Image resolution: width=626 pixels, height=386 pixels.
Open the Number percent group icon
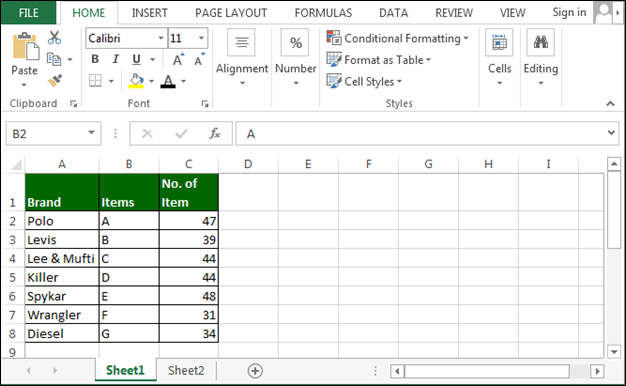(x=295, y=42)
